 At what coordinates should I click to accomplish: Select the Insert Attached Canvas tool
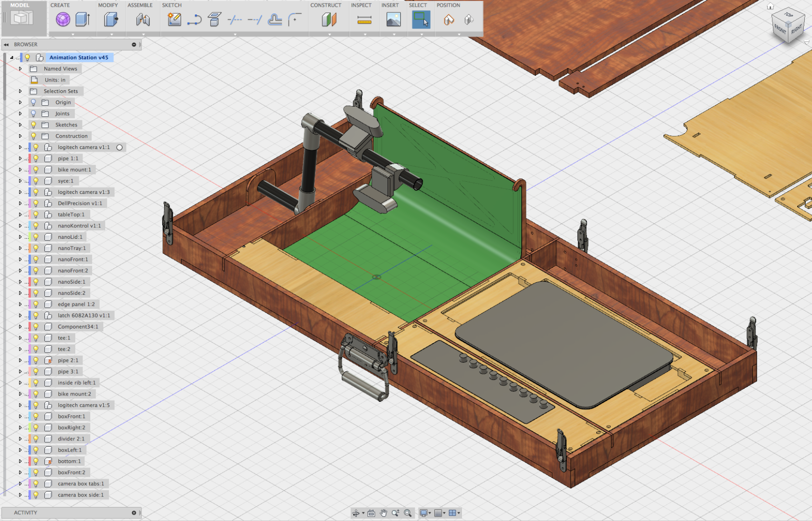(393, 20)
